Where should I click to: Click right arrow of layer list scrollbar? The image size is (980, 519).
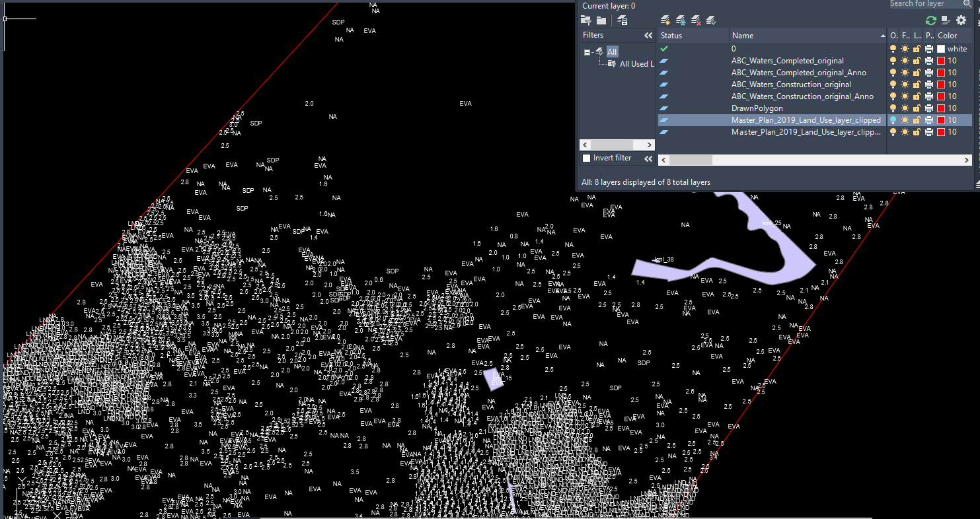[967, 160]
